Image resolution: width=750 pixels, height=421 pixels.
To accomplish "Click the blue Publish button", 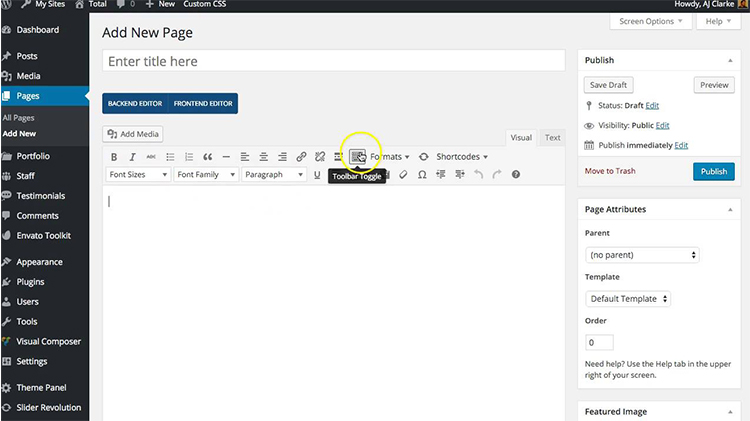I will [x=713, y=172].
